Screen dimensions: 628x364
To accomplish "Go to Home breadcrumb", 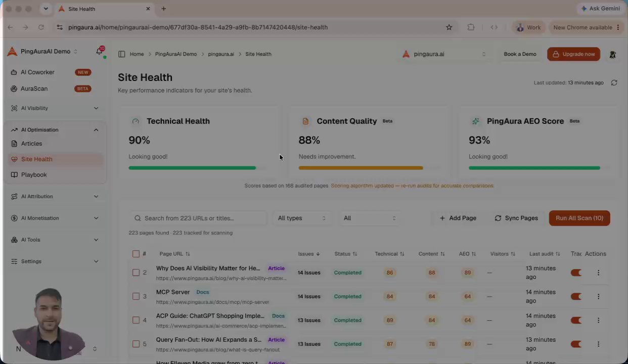I will (137, 54).
